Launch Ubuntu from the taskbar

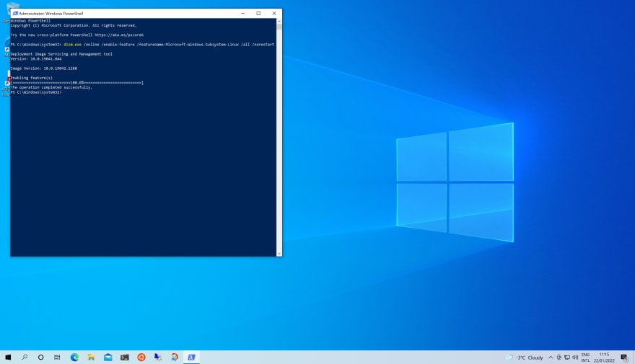(141, 357)
